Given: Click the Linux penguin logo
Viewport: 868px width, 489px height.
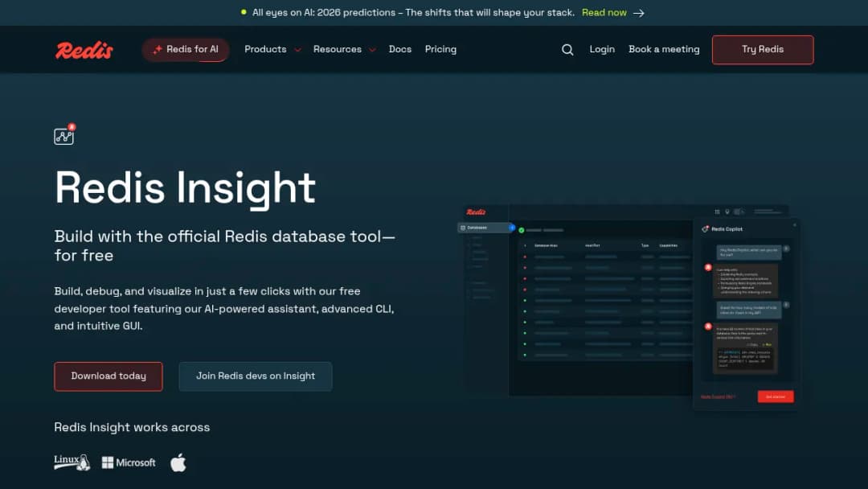Looking at the screenshot, I should pos(72,462).
